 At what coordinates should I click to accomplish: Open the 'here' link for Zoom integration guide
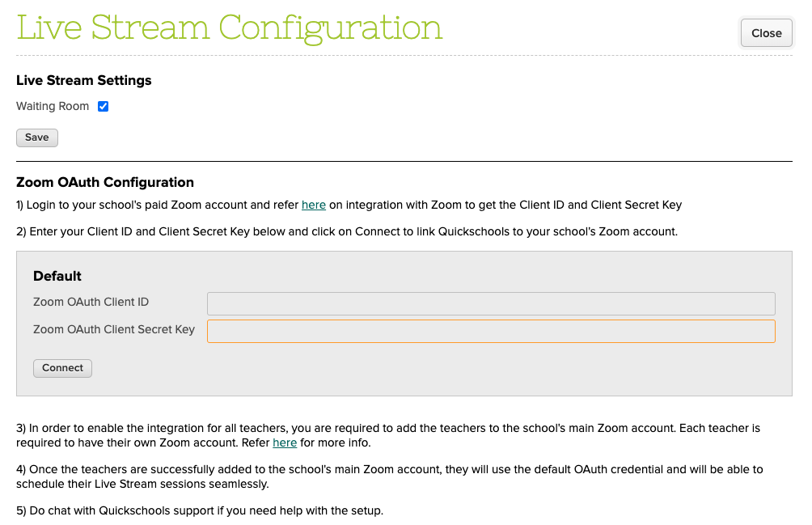pos(314,205)
